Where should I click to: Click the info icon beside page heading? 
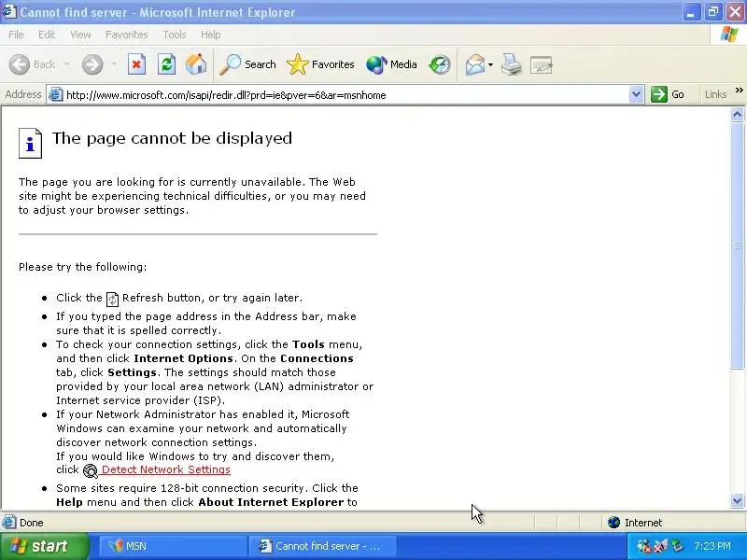[x=30, y=143]
